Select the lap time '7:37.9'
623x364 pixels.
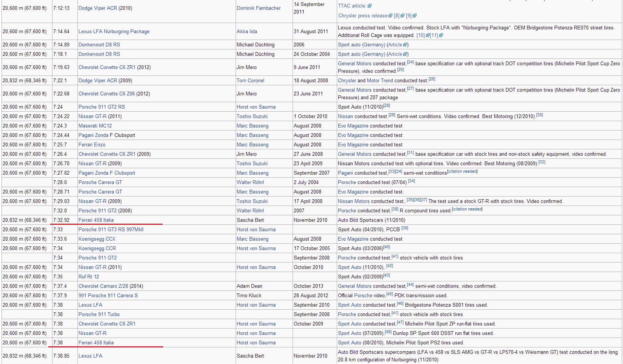click(x=60, y=295)
